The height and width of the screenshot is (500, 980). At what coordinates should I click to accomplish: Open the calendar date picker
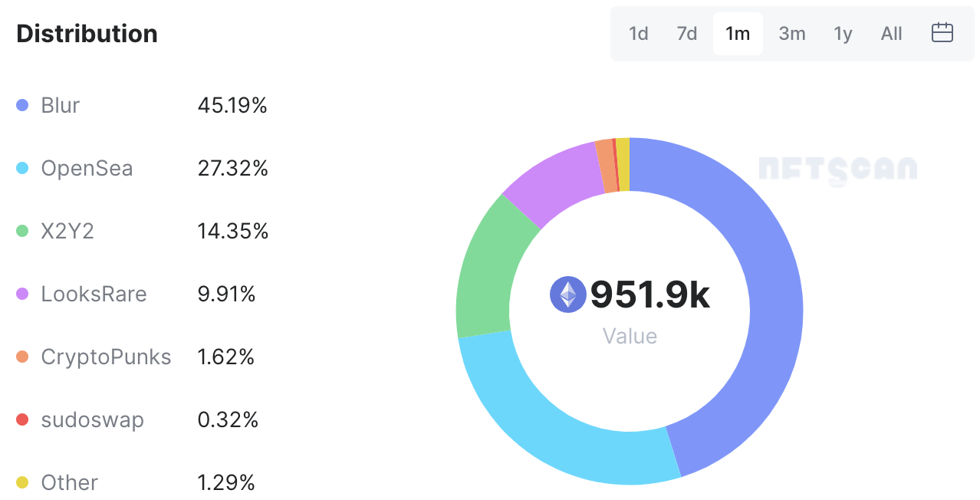pyautogui.click(x=942, y=33)
